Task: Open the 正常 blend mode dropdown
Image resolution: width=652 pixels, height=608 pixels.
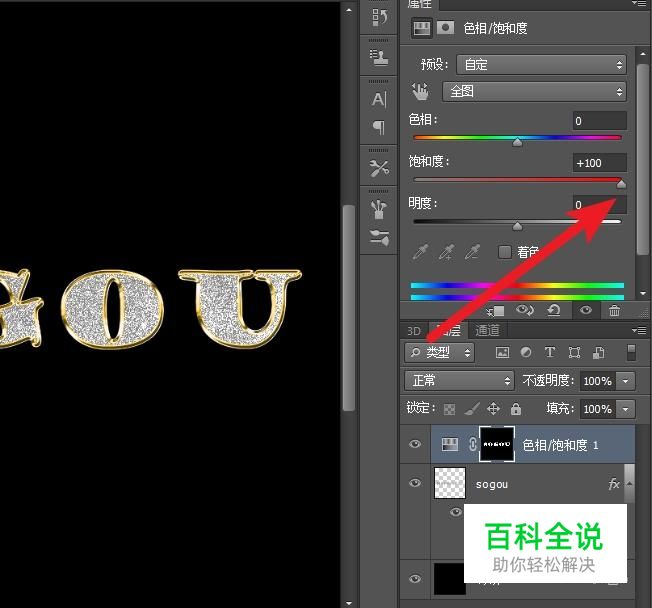Action: pyautogui.click(x=459, y=381)
